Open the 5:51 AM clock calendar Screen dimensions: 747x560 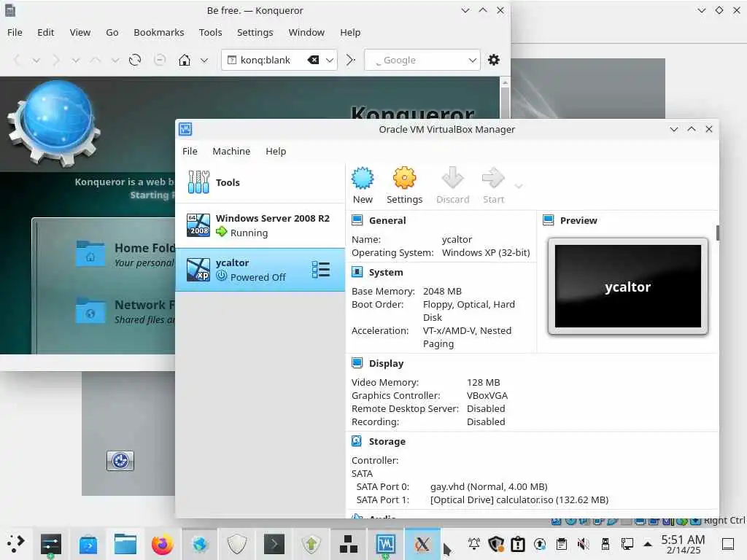(683, 544)
